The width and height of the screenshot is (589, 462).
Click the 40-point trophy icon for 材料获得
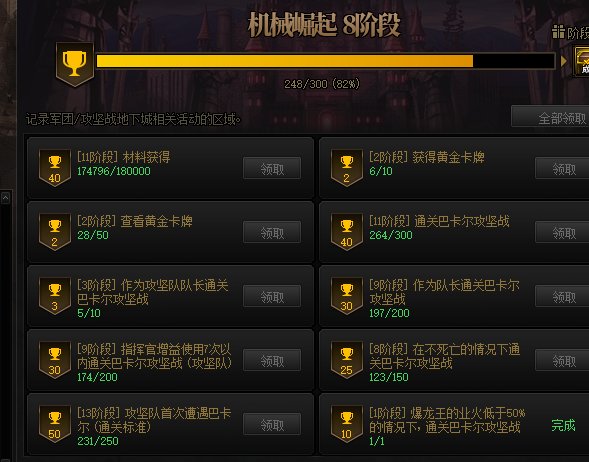(55, 168)
